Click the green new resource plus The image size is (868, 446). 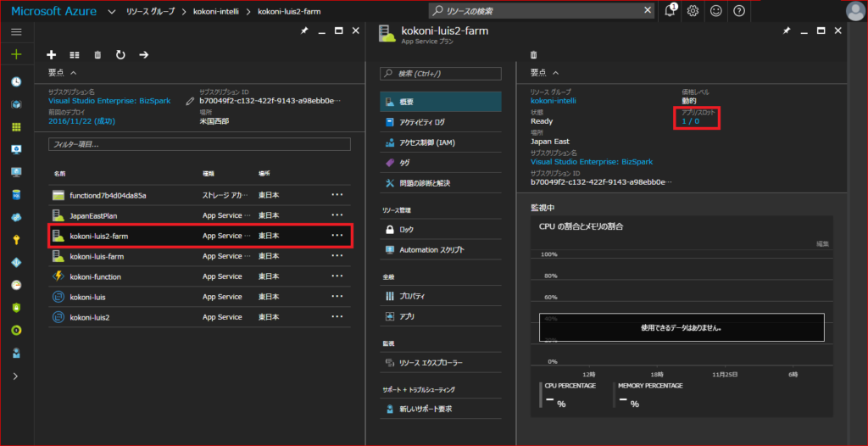pos(16,54)
